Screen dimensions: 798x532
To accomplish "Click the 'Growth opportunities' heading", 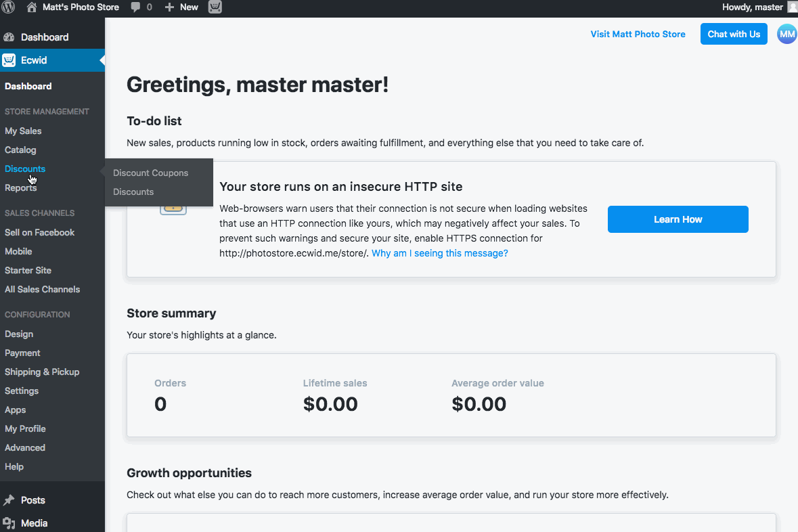I will (190, 473).
